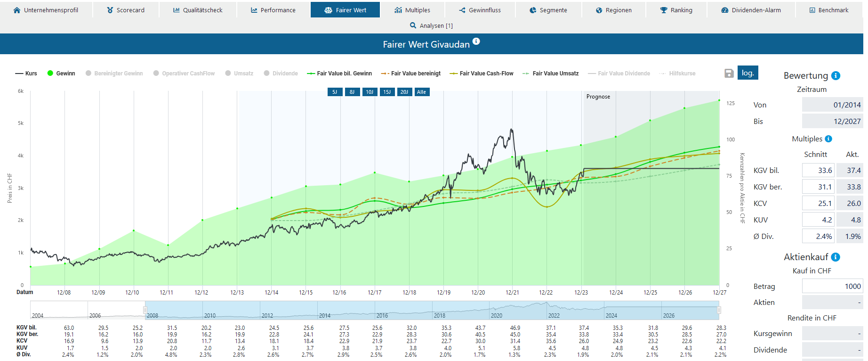
Task: Switch to the Dividenden-Alarm tab
Action: pos(751,10)
